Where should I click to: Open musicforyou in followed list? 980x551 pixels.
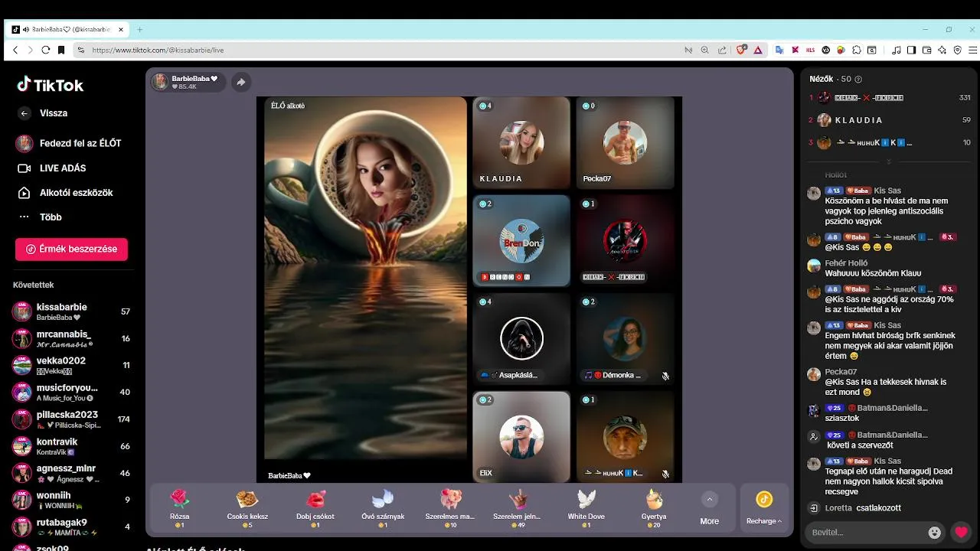[71, 392]
